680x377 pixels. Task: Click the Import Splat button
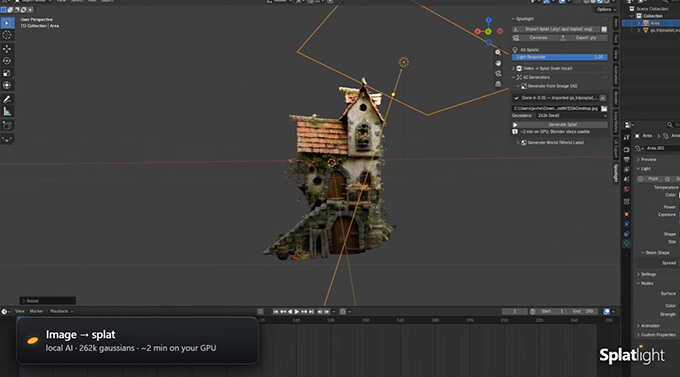[x=556, y=29]
